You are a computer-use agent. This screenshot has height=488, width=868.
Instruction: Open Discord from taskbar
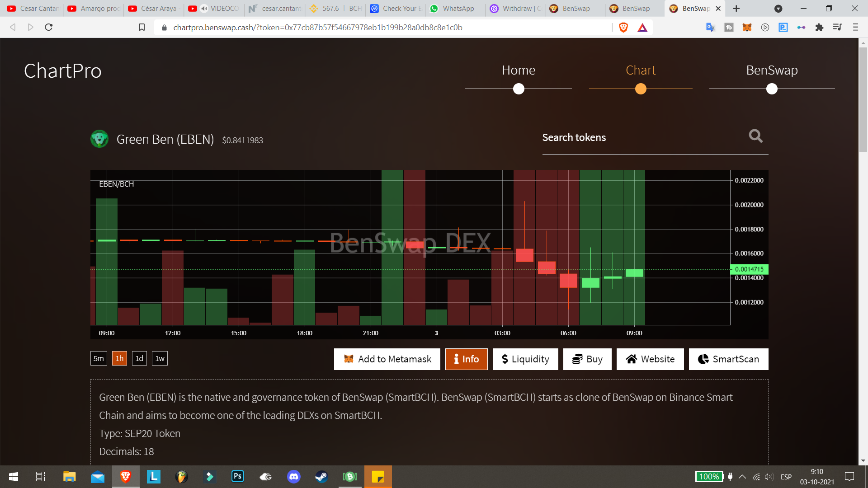point(294,477)
